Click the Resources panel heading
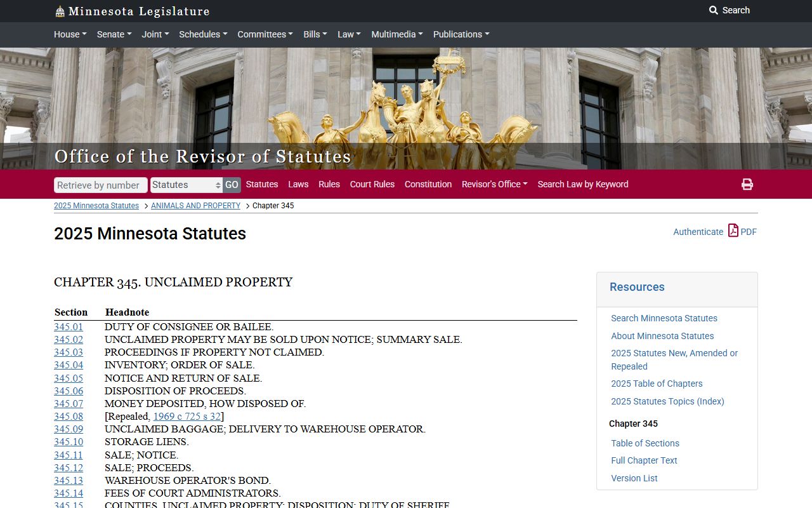The width and height of the screenshot is (812, 508). tap(637, 287)
